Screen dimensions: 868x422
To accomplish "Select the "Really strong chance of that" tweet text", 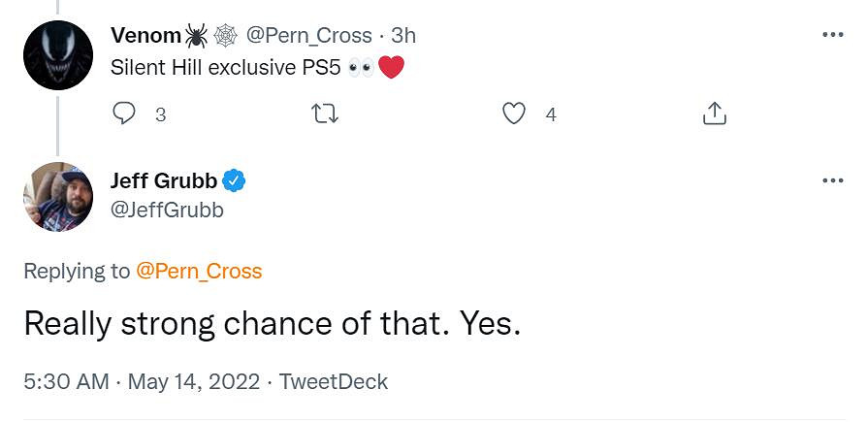I will click(x=272, y=323).
